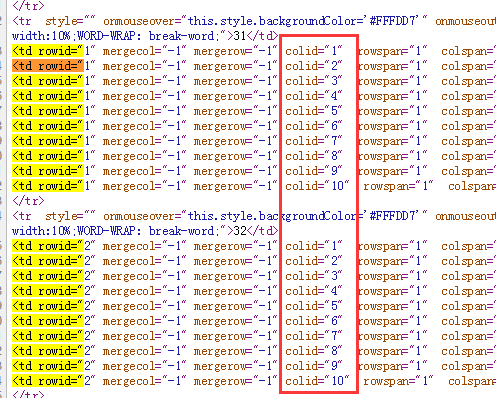Click the number 32 before the closing td
This screenshot has height=398, width=496.
[239, 231]
